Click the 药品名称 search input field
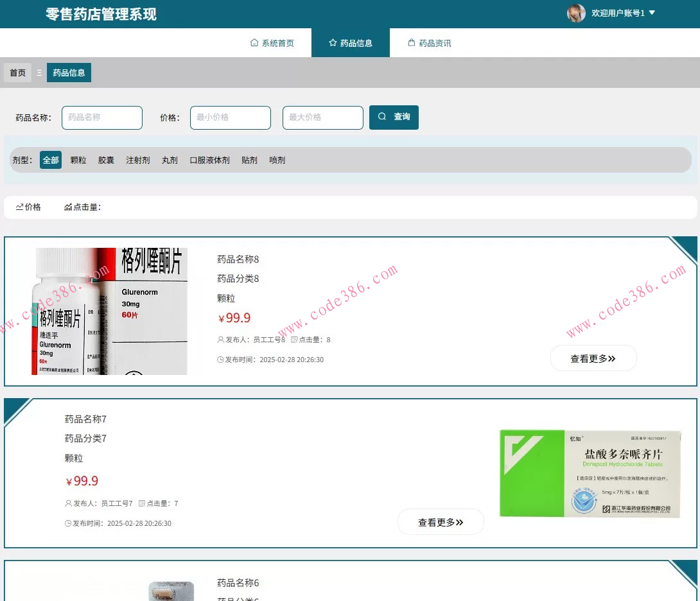 point(101,118)
